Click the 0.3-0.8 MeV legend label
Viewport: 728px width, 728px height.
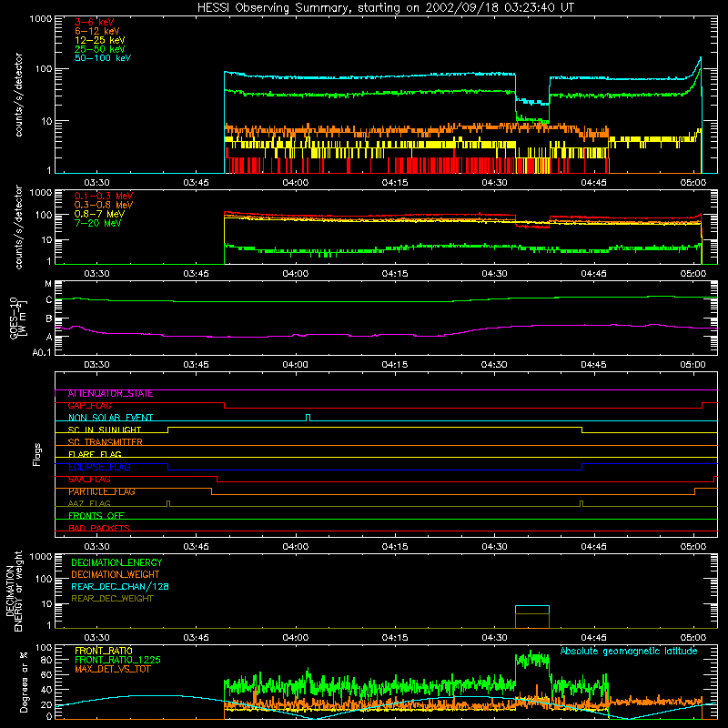(103, 205)
